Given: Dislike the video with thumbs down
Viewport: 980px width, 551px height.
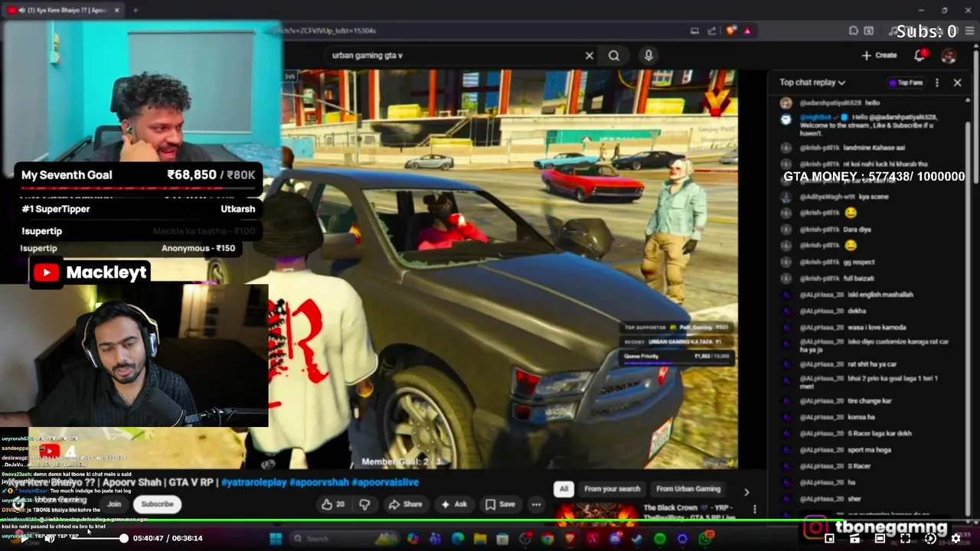Looking at the screenshot, I should point(364,504).
